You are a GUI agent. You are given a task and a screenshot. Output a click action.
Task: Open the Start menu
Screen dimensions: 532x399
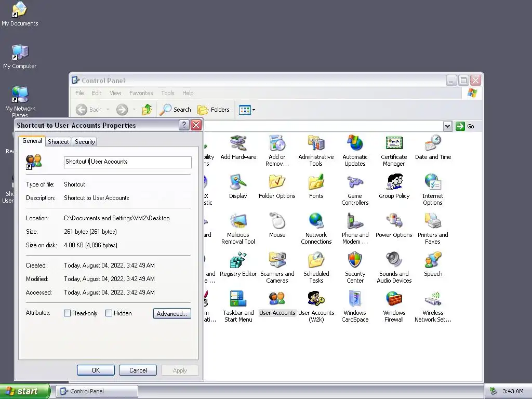(25, 391)
